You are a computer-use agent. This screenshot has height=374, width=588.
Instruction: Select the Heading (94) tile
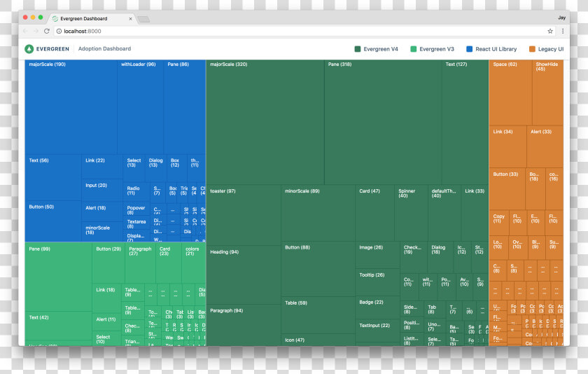244,275
